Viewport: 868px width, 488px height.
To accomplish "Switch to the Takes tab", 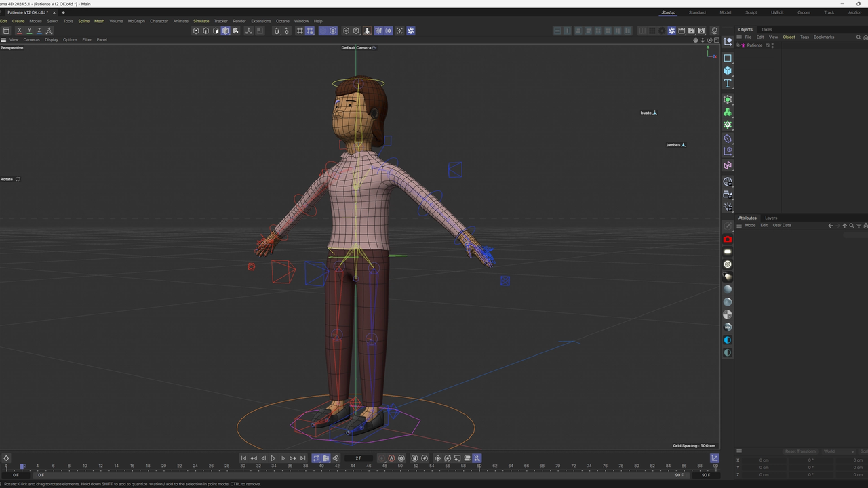I will (766, 30).
